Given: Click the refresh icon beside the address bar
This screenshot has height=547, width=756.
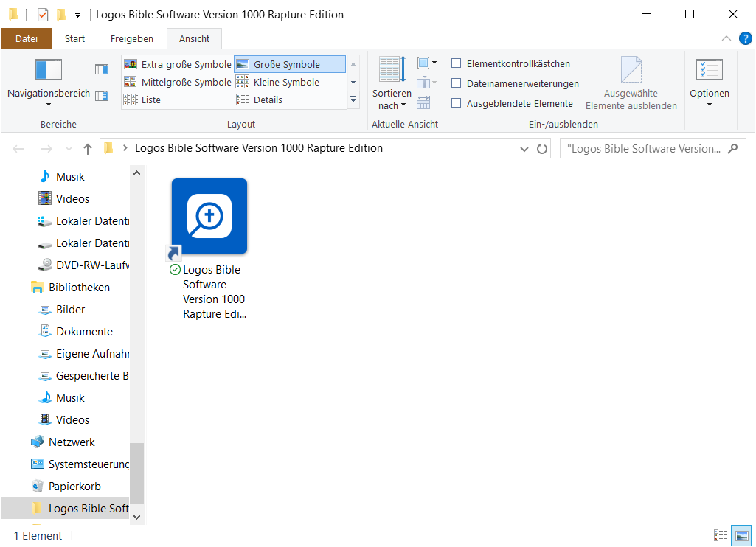Looking at the screenshot, I should [542, 149].
